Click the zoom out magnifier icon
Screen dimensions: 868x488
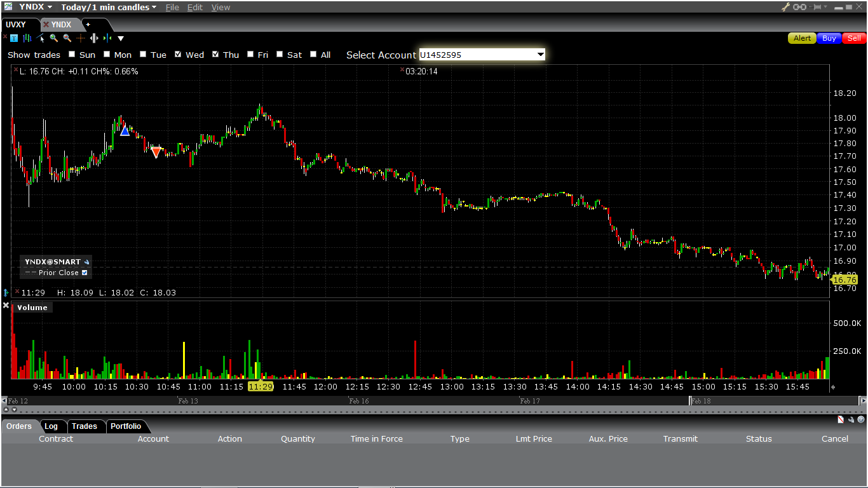(67, 38)
